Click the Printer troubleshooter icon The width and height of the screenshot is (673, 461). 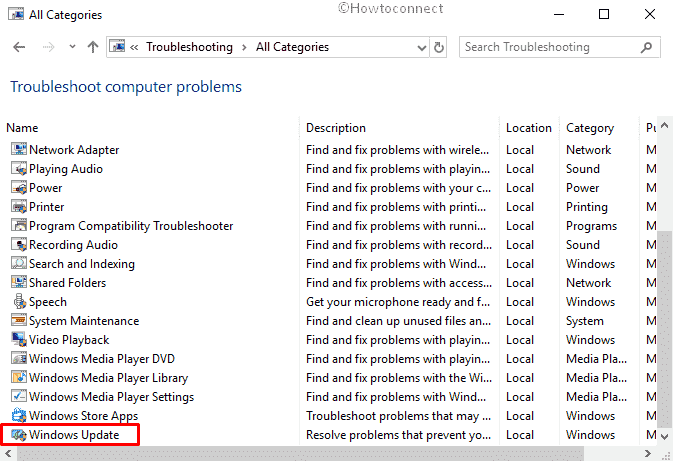coord(19,206)
